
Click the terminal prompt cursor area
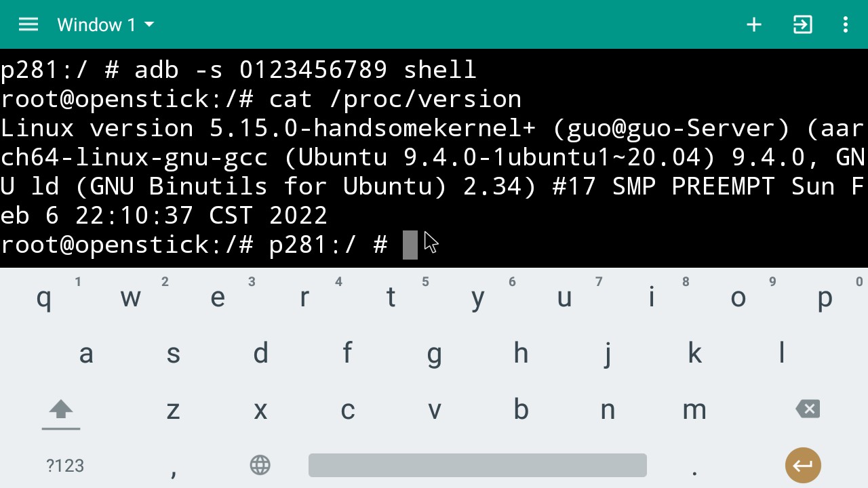[x=411, y=244]
